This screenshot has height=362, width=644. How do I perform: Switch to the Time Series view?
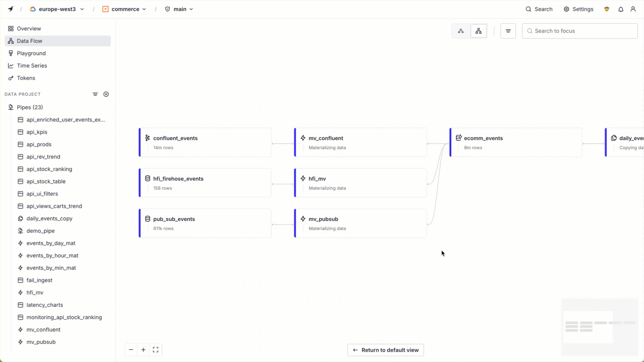pyautogui.click(x=32, y=66)
